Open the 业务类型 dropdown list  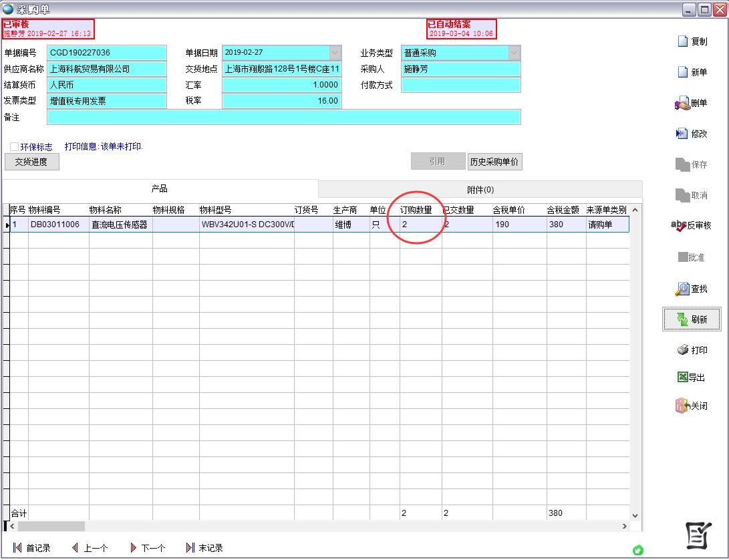(x=514, y=53)
